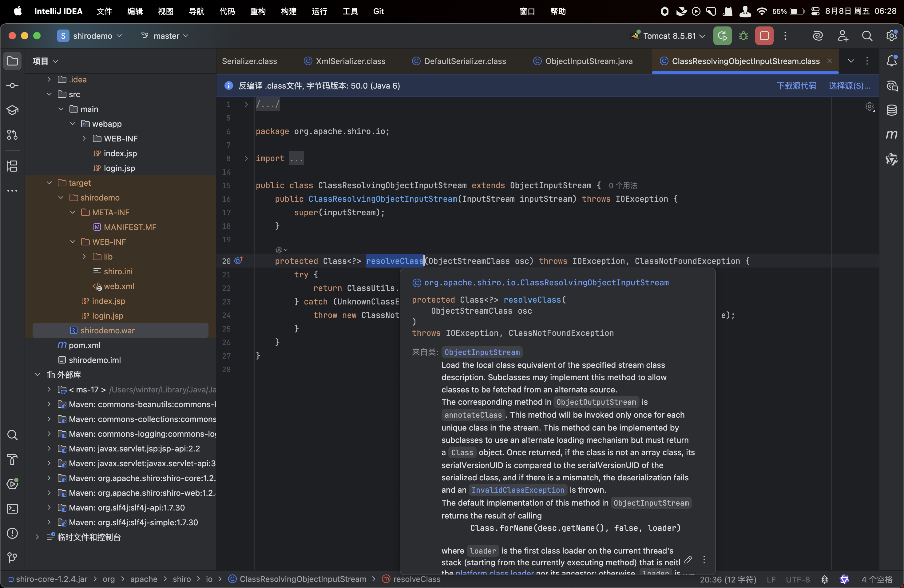This screenshot has width=904, height=588.
Task: Open Search Everywhere magnifier in title bar
Action: 867,36
